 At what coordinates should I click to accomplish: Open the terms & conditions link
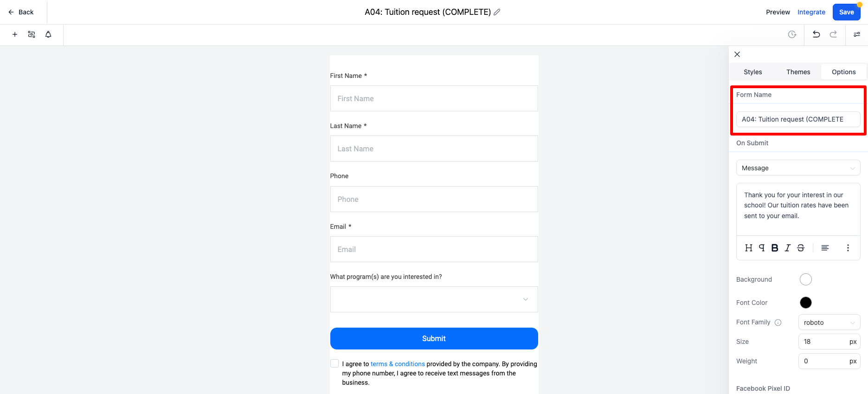click(x=398, y=364)
